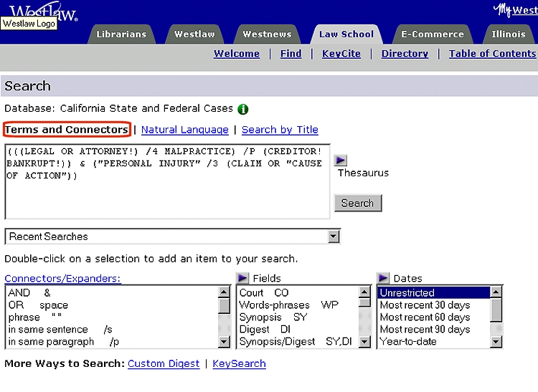Click the green database information icon
Image resolution: width=538 pixels, height=392 pixels.
click(243, 109)
